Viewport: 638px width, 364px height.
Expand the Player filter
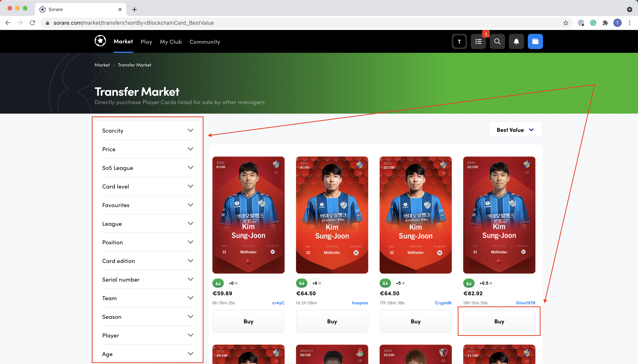click(148, 336)
